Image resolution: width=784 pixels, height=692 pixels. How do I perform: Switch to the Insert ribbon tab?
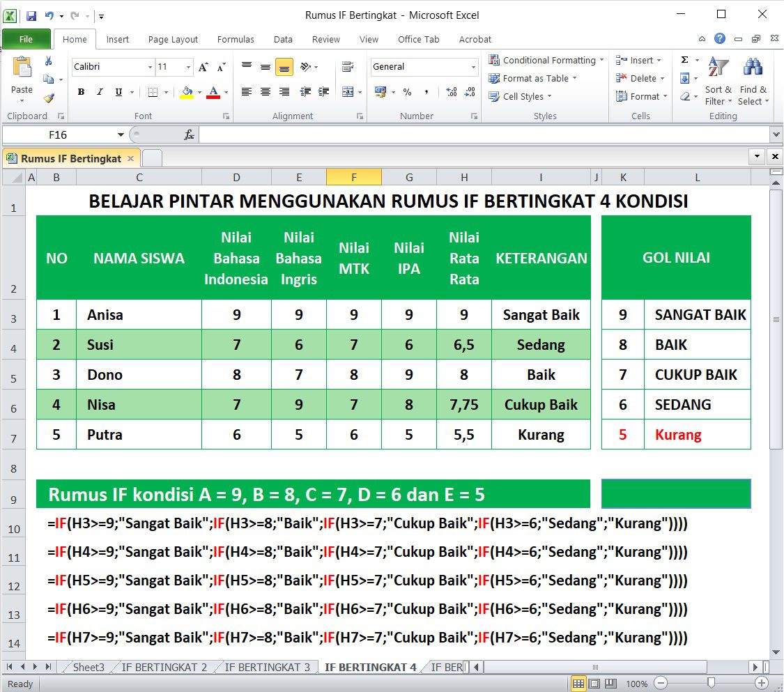[118, 39]
